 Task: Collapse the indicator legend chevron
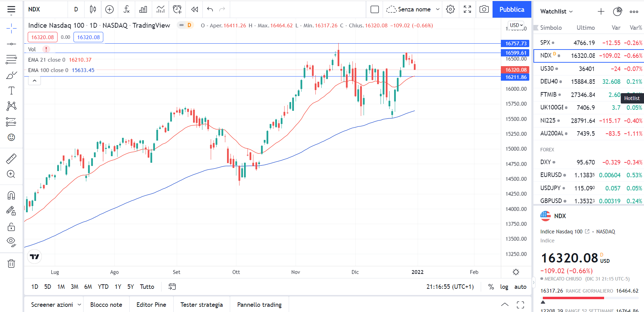(34, 81)
